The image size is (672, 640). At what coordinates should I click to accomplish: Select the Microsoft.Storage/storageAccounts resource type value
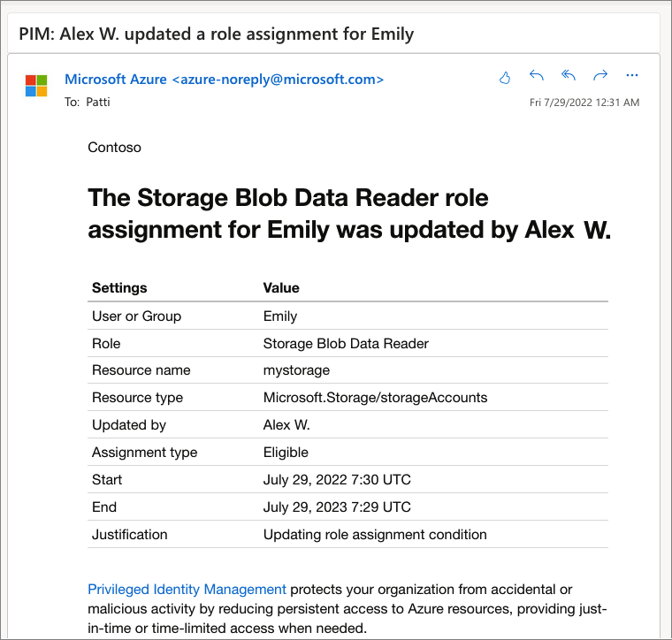pos(375,398)
